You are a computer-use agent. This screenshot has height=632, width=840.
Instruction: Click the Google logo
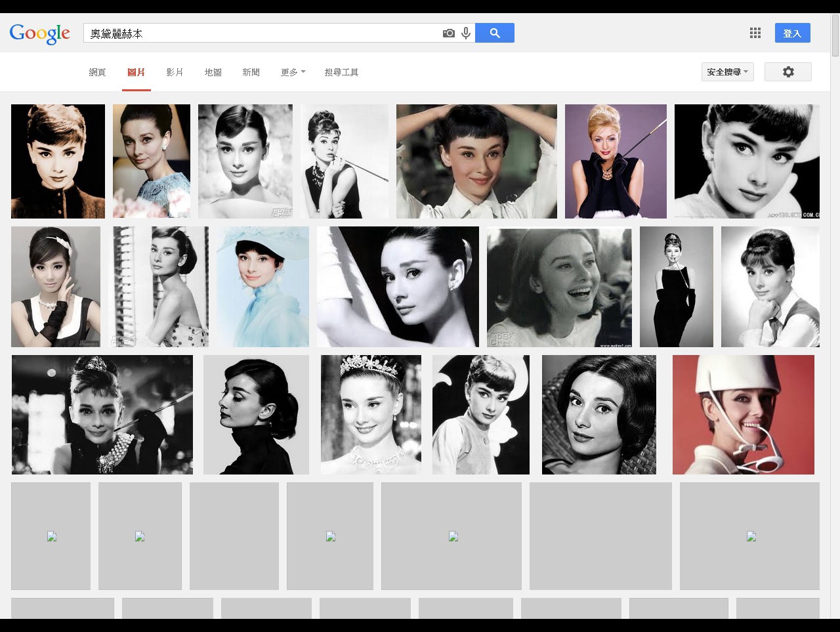point(40,33)
